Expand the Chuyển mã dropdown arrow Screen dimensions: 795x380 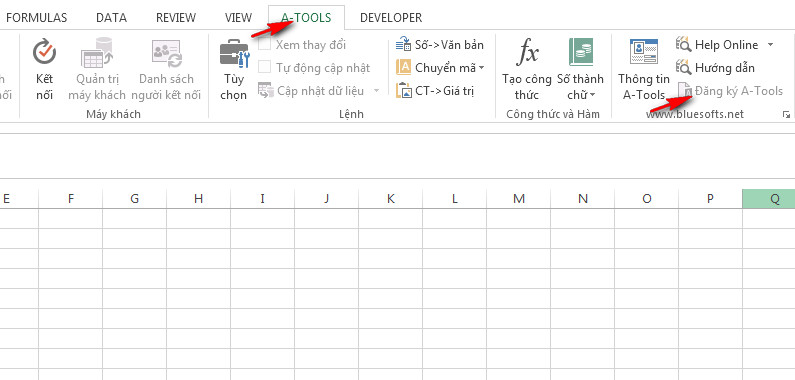(481, 67)
